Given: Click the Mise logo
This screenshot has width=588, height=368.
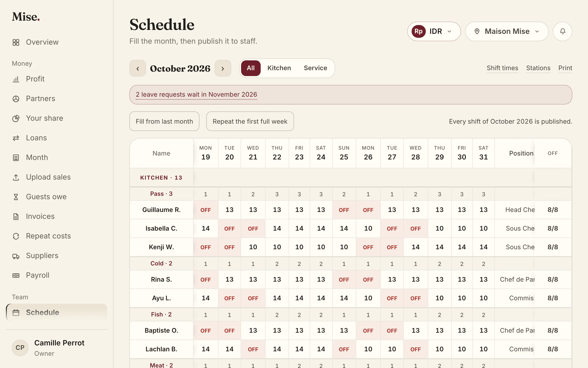Looking at the screenshot, I should [x=26, y=17].
